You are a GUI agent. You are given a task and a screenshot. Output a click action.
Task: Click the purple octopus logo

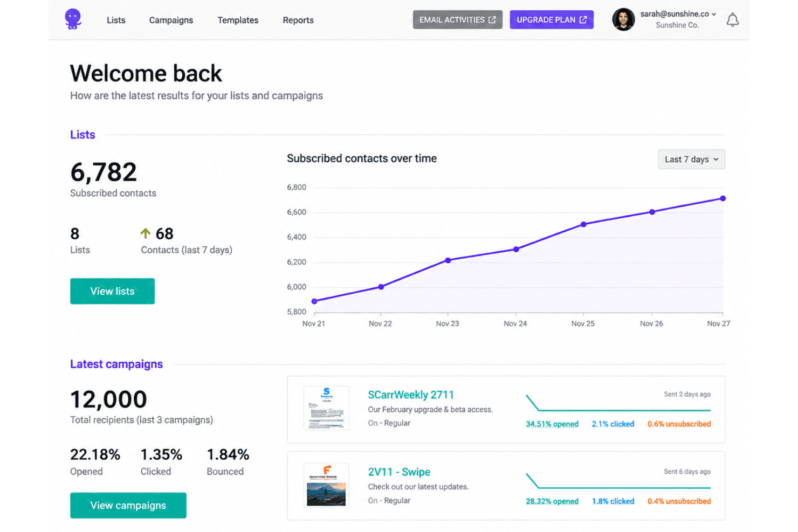(x=73, y=19)
